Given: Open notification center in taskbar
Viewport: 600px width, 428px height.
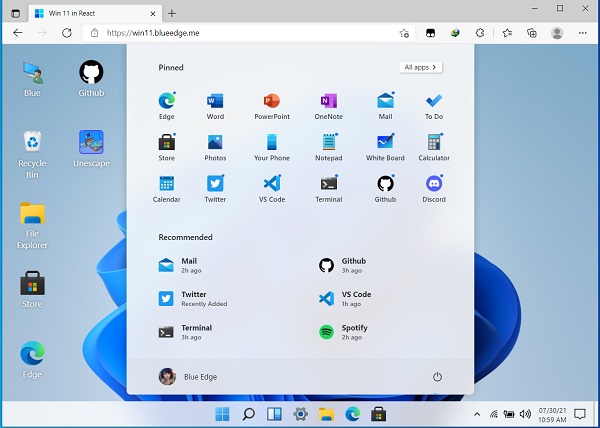Looking at the screenshot, I should tap(579, 413).
